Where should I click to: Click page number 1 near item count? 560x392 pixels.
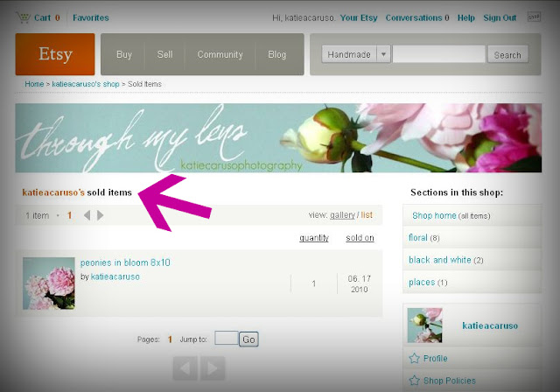point(70,215)
